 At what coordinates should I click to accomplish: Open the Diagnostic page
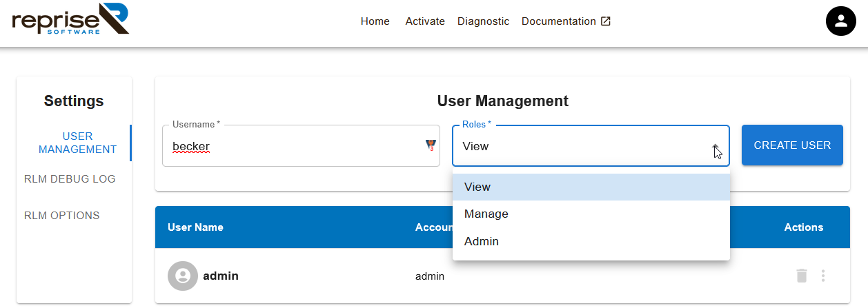click(483, 21)
